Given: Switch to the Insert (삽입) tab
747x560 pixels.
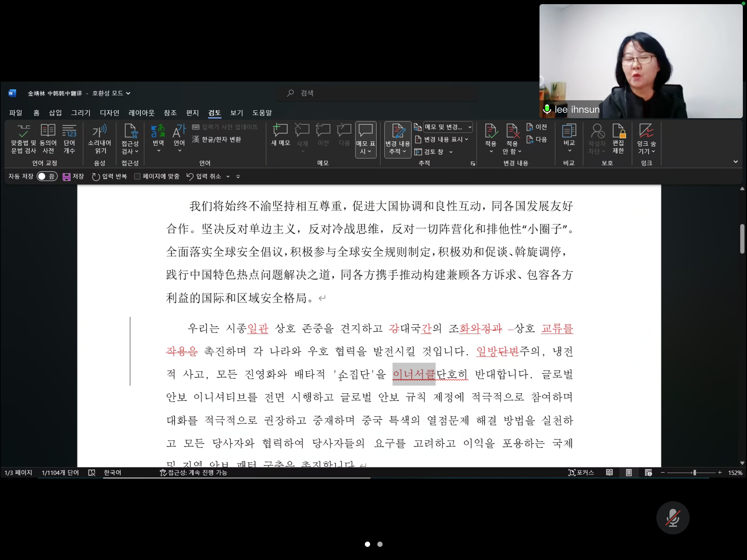Looking at the screenshot, I should (55, 113).
